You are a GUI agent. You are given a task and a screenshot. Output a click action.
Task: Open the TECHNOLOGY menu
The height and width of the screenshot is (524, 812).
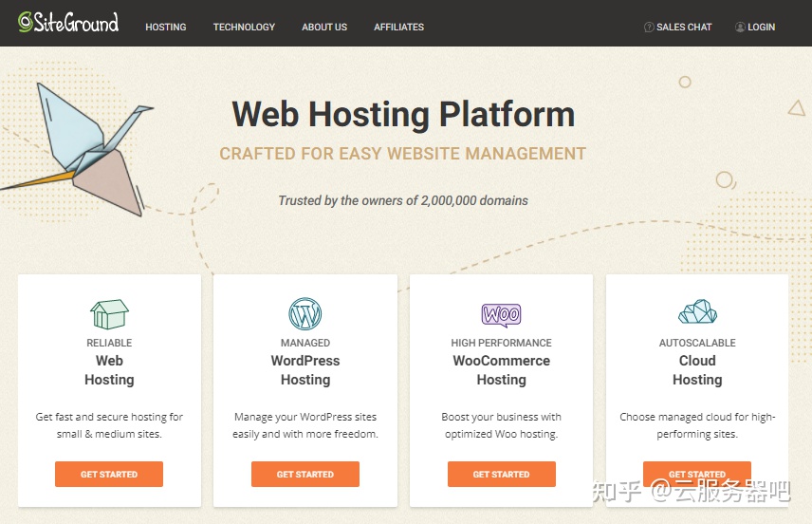point(244,27)
